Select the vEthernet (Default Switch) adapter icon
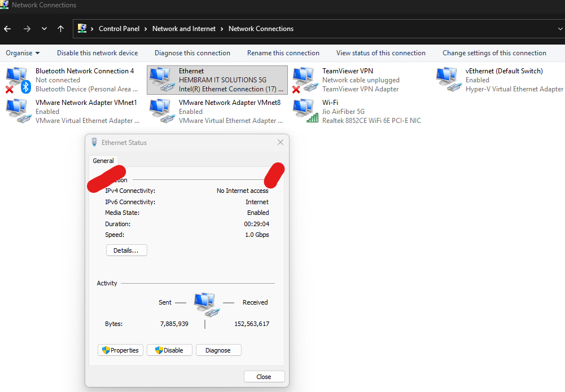Screen dimensions: 565x392 448,80
